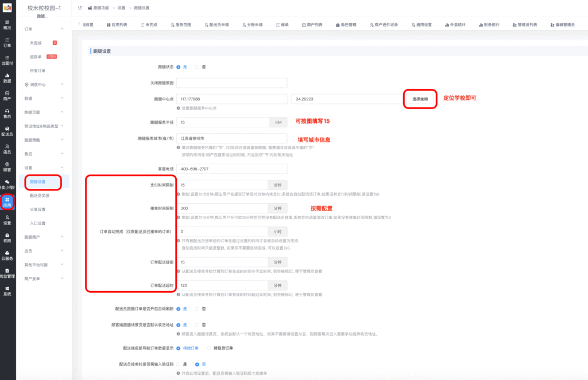Open the 订单 section in the sidebar
588x380 pixels.
coord(6,44)
